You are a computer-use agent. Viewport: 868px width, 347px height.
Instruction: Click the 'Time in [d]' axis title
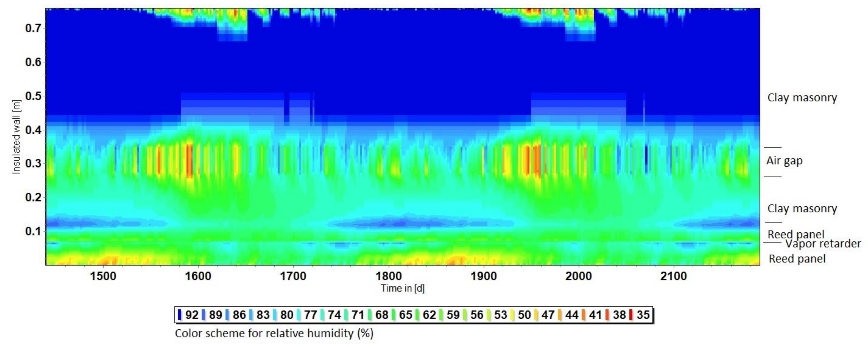pos(402,288)
